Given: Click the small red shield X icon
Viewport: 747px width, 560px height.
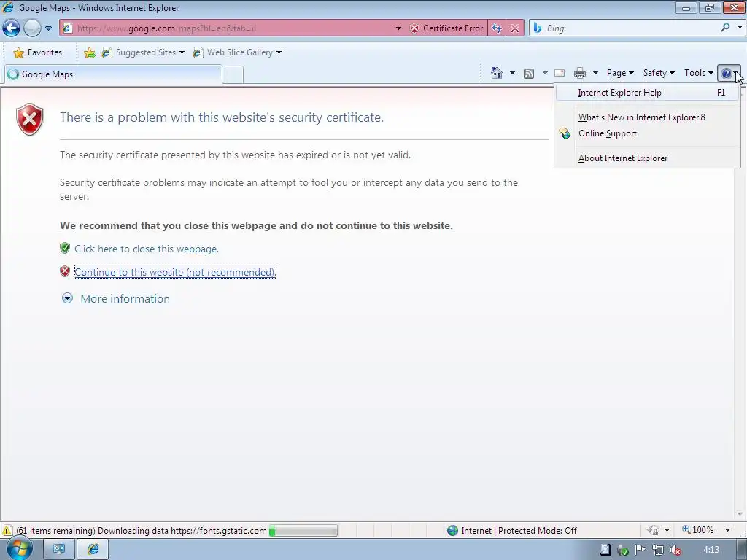Looking at the screenshot, I should tap(65, 271).
